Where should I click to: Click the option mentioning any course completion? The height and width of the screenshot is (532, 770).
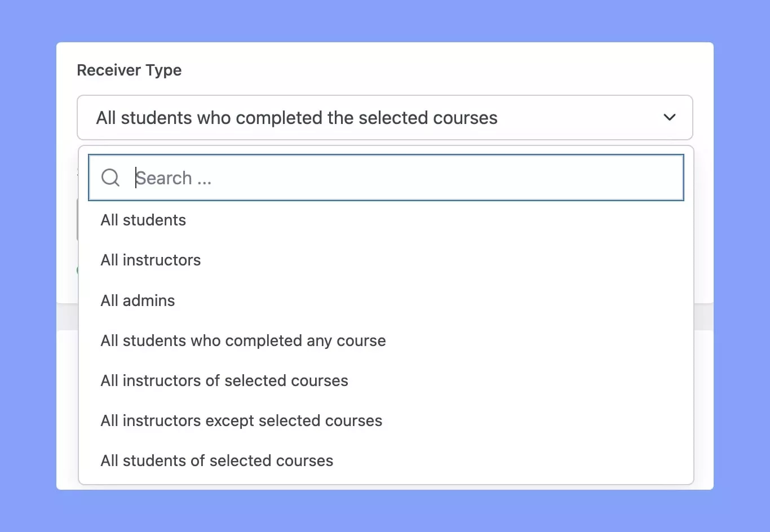point(243,340)
